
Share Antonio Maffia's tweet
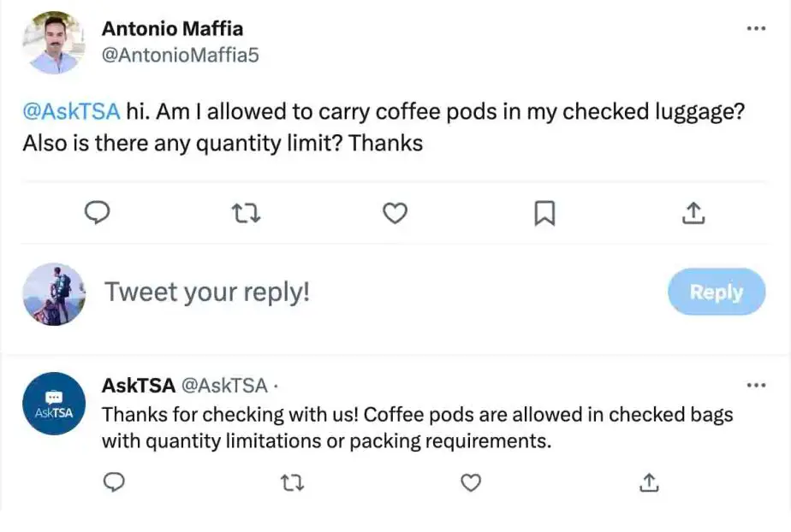pyautogui.click(x=693, y=213)
